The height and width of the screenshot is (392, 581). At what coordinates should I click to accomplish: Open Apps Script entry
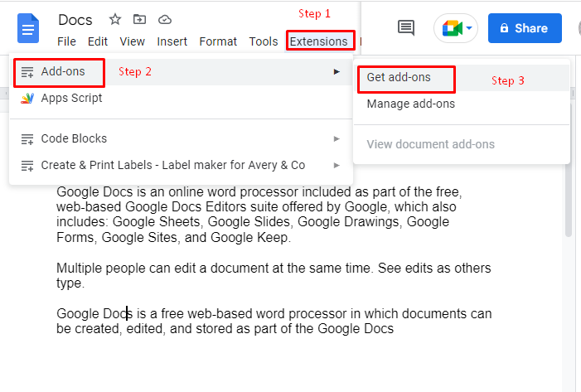tap(181, 98)
